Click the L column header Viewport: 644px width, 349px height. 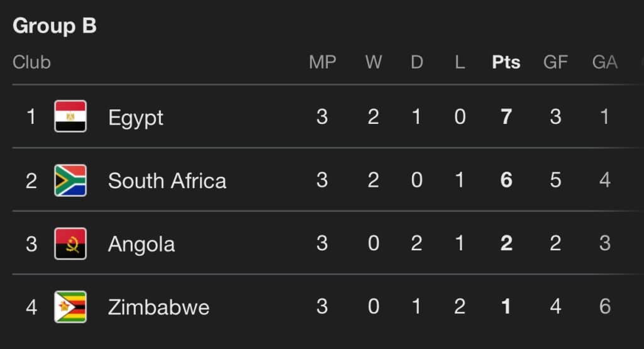[x=460, y=62]
